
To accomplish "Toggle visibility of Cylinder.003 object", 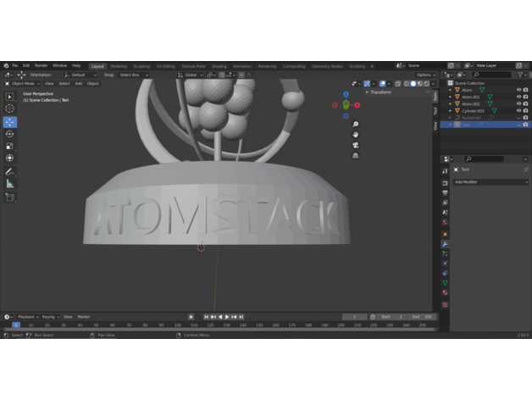I will [518, 110].
